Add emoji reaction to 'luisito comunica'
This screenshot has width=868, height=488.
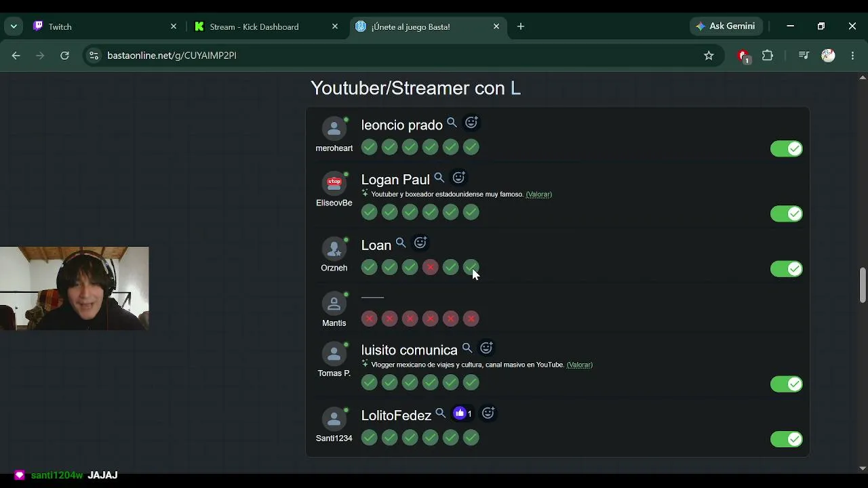tap(486, 348)
